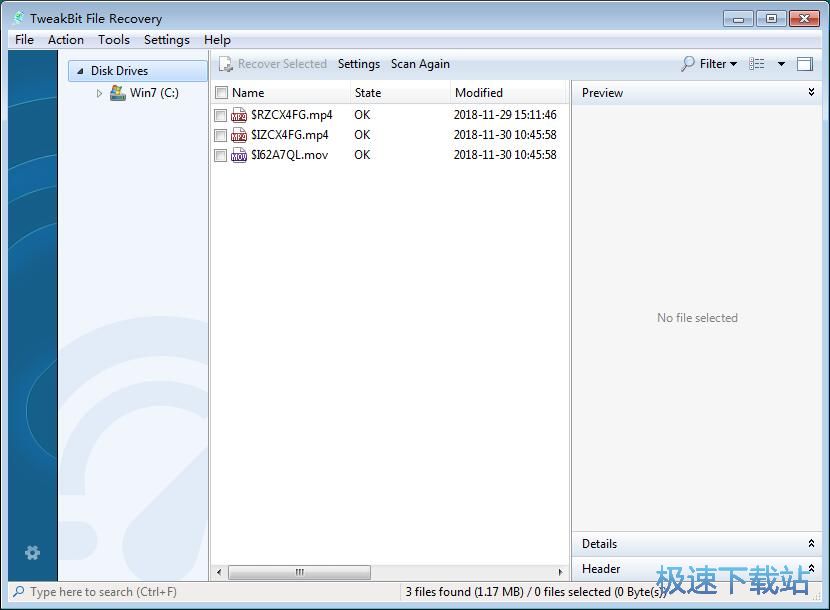The image size is (830, 610).
Task: Click the scroll left arrow of file list
Action: click(219, 572)
